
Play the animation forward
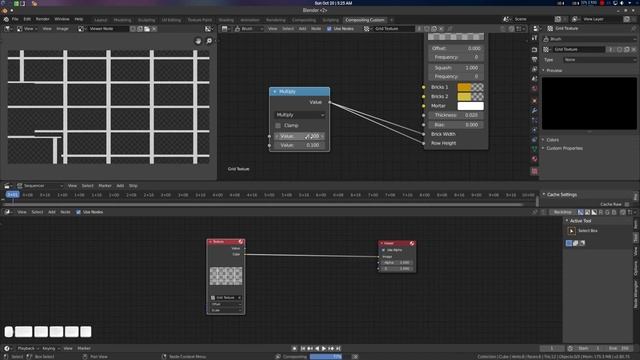324,349
